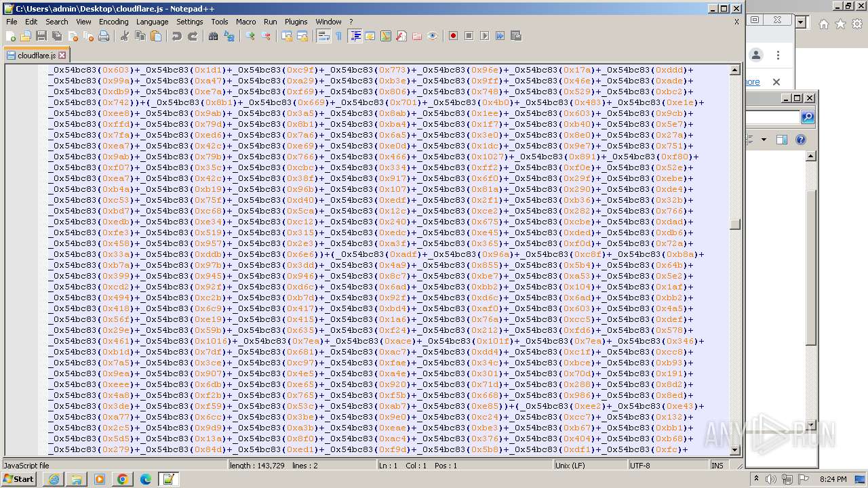Toggle synchronized vertical scrolling icon

pyautogui.click(x=287, y=36)
